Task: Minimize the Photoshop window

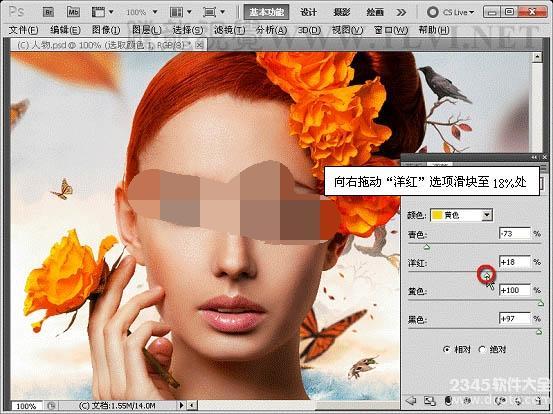Action: pos(492,12)
